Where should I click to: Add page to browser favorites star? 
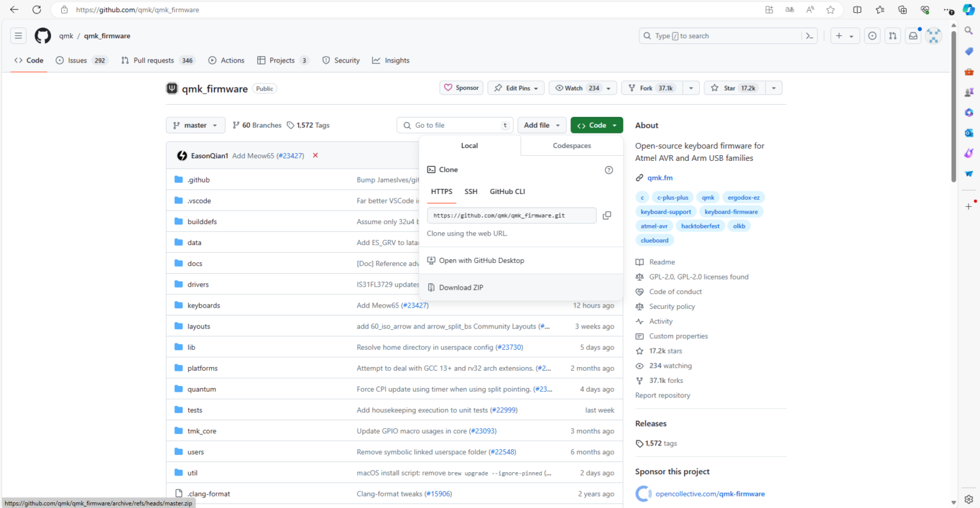point(830,10)
